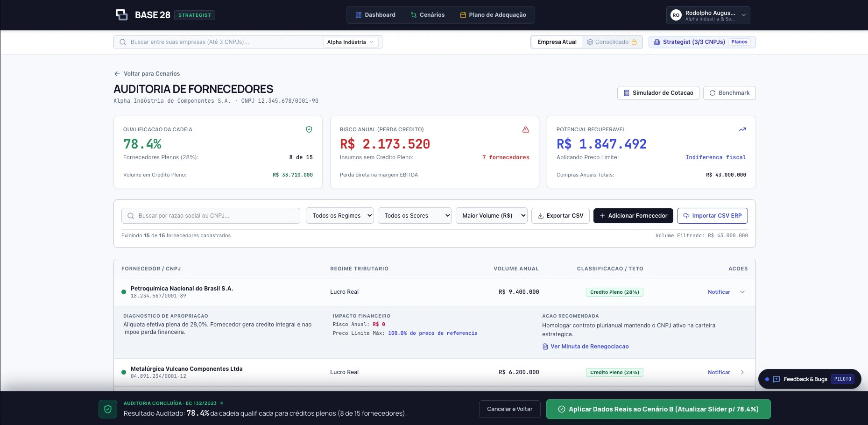Click the Credito Pleno (28%) badge for Petroquímica
868x425 pixels.
coord(614,292)
